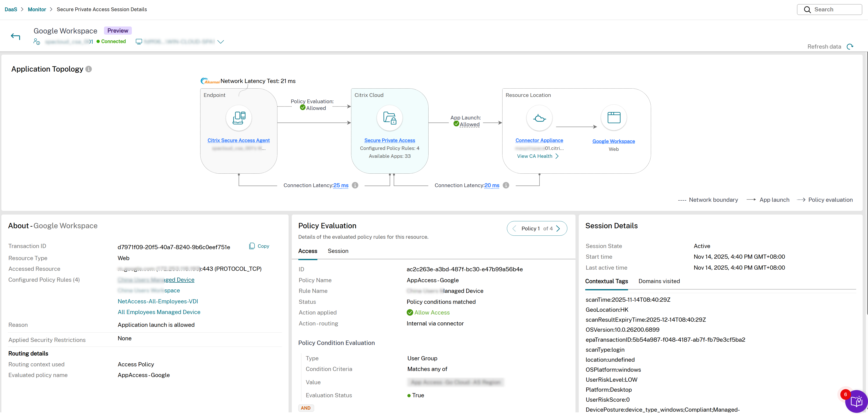Screen dimensions: 868x414
Task: Click the AND condition operator badge
Action: [x=306, y=407]
